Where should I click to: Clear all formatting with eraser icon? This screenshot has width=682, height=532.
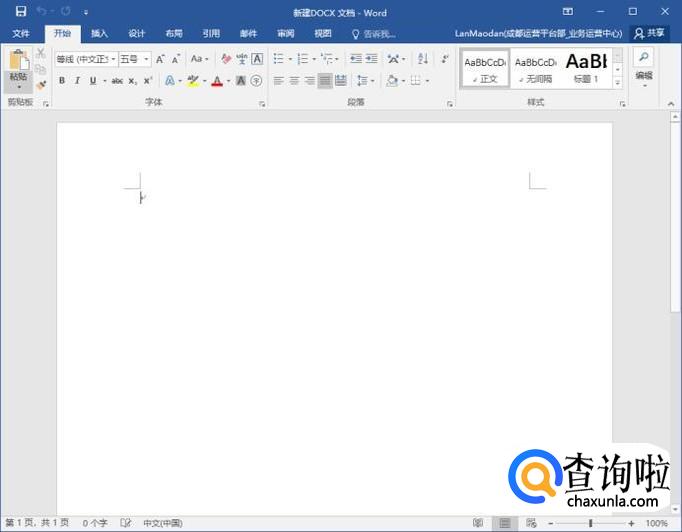click(x=226, y=59)
